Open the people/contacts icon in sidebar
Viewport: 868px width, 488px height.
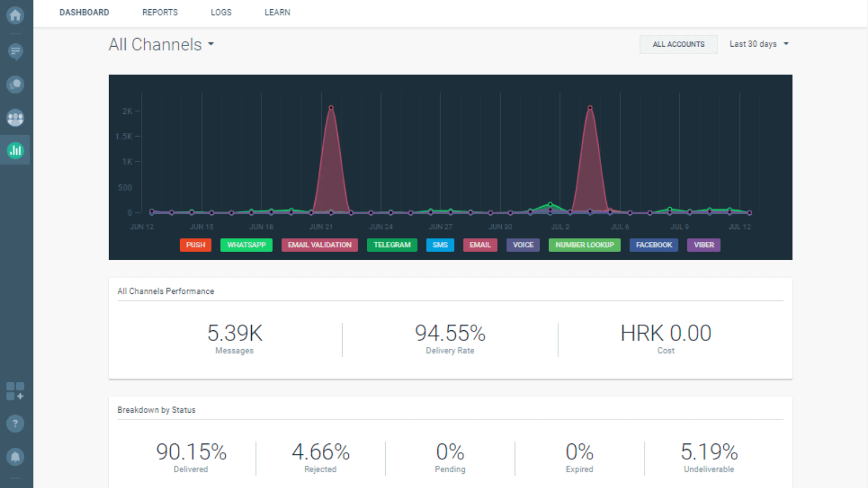coord(15,118)
